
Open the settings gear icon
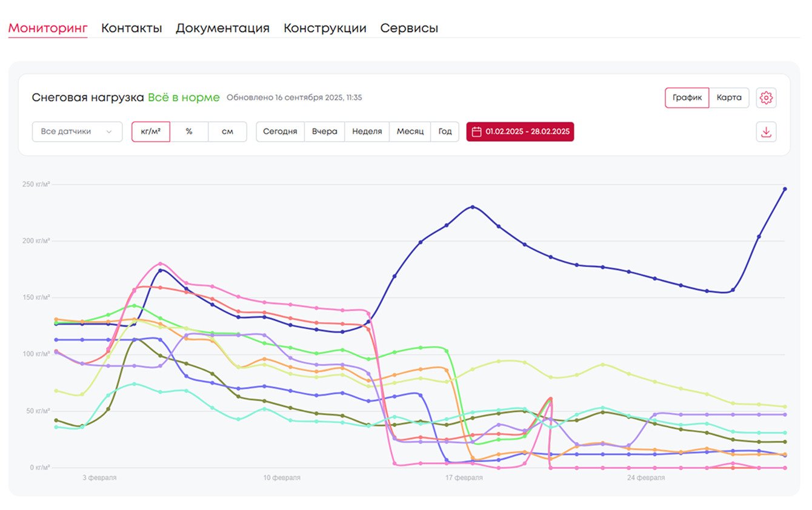(x=766, y=98)
